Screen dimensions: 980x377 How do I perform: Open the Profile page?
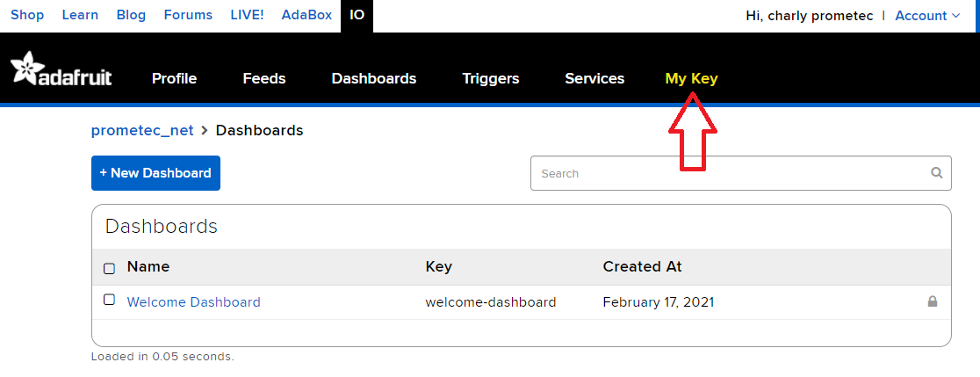tap(174, 78)
